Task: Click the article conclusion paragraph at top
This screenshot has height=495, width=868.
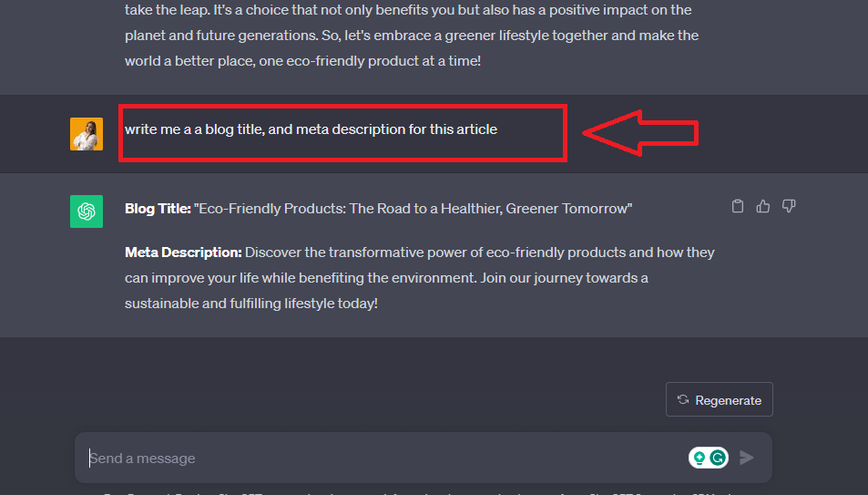Action: click(412, 36)
